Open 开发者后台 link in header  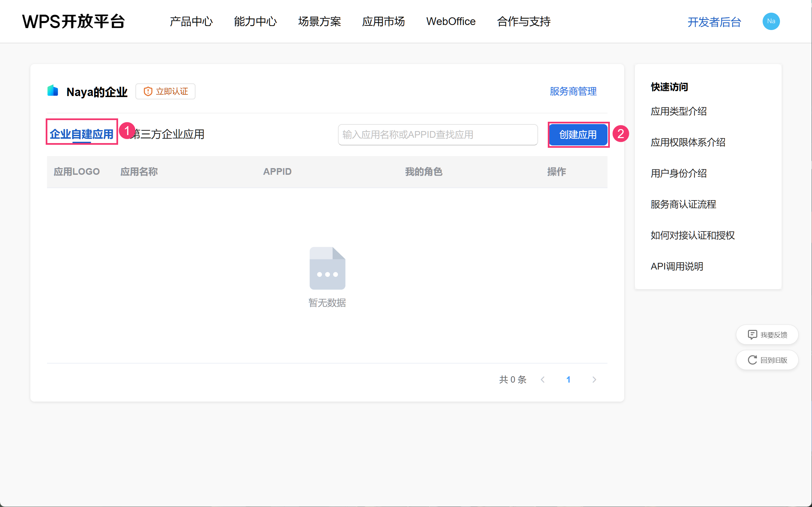pyautogui.click(x=714, y=22)
